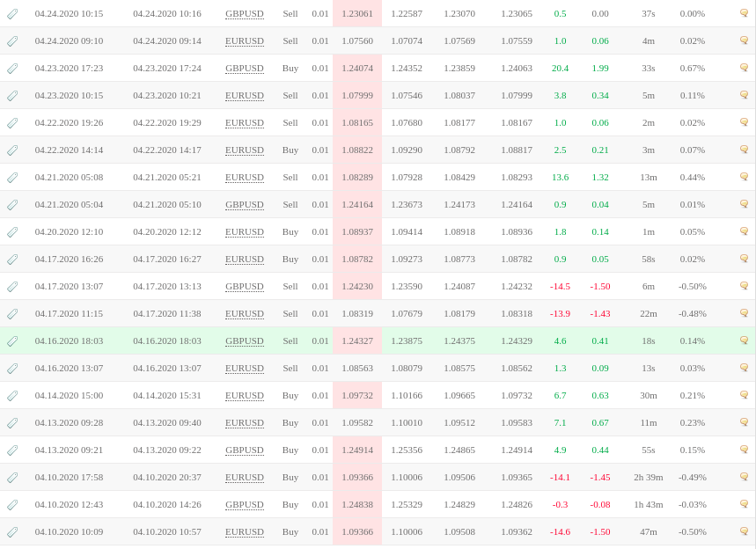The image size is (756, 549).
Task: Open comment bubble for trade opened 04.16.2020 13:07
Action: 744,368
